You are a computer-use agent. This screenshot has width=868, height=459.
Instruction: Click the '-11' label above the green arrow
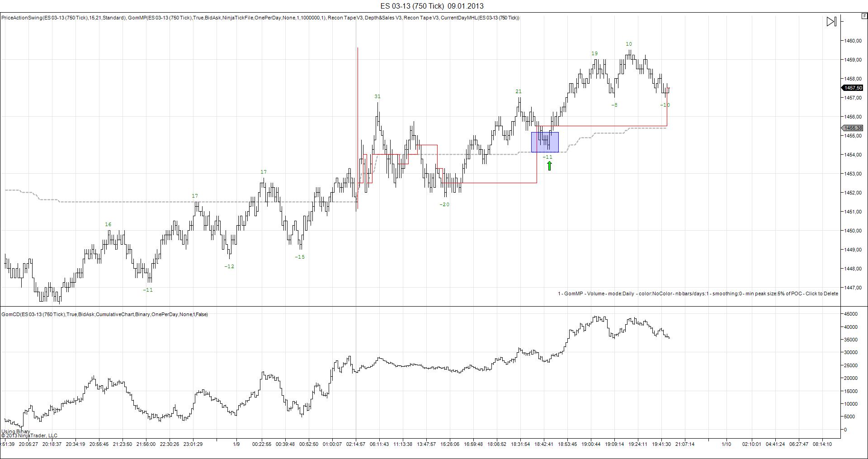coord(547,157)
